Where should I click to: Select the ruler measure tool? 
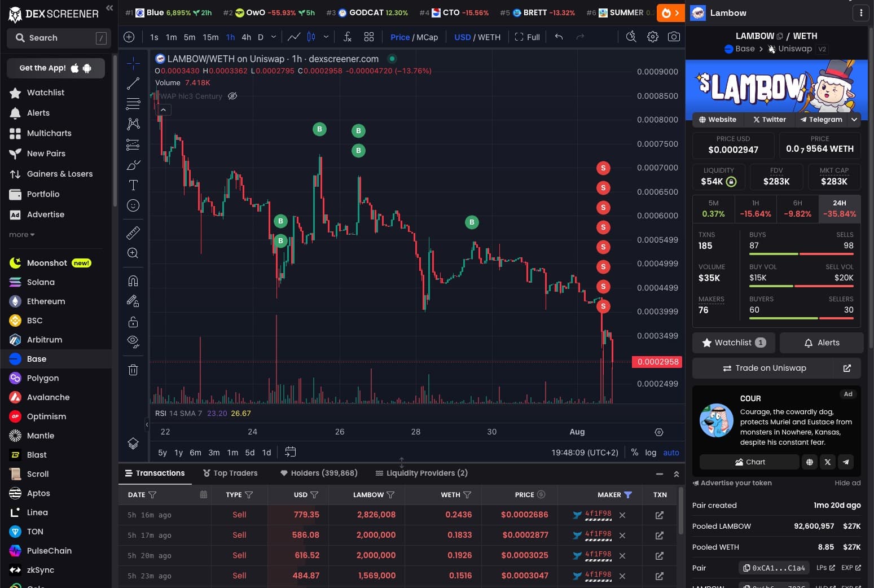pyautogui.click(x=133, y=232)
